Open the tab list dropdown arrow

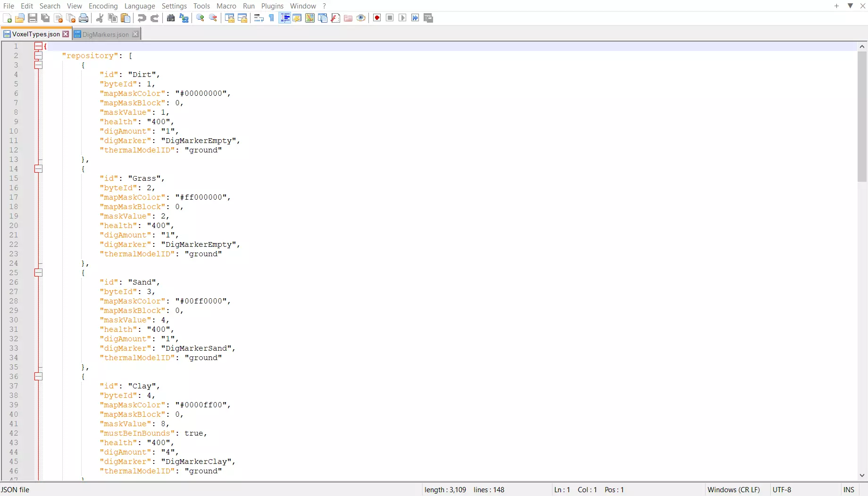coord(850,6)
